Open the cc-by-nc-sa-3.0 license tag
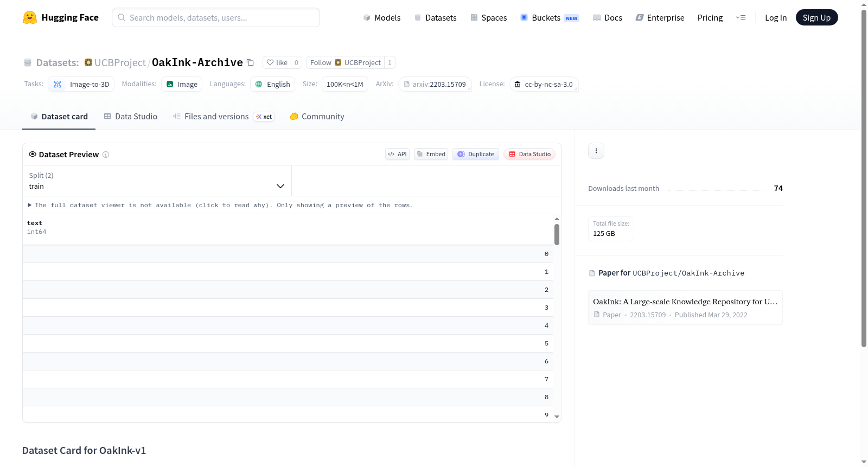This screenshot has width=868, height=467. [x=544, y=84]
